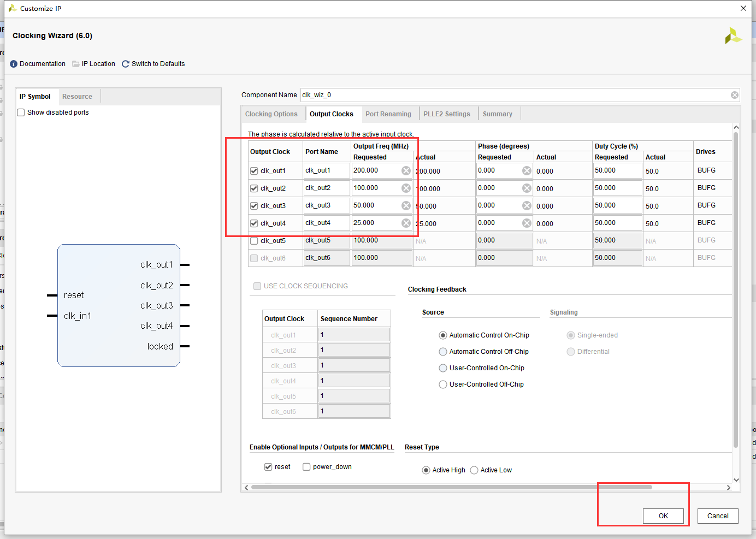Click Switch to Defaults
756x539 pixels.
(158, 64)
